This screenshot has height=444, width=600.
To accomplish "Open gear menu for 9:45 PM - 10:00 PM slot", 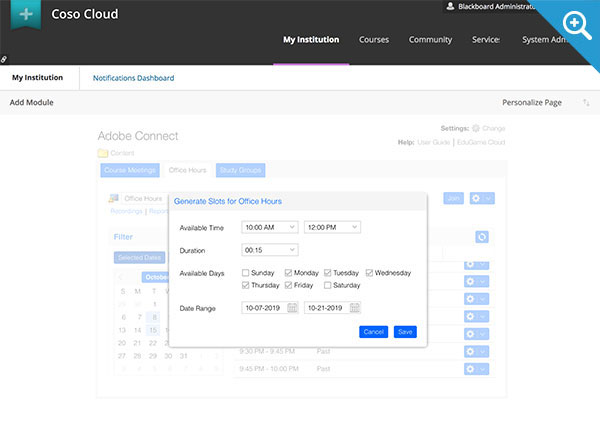I will (x=476, y=369).
